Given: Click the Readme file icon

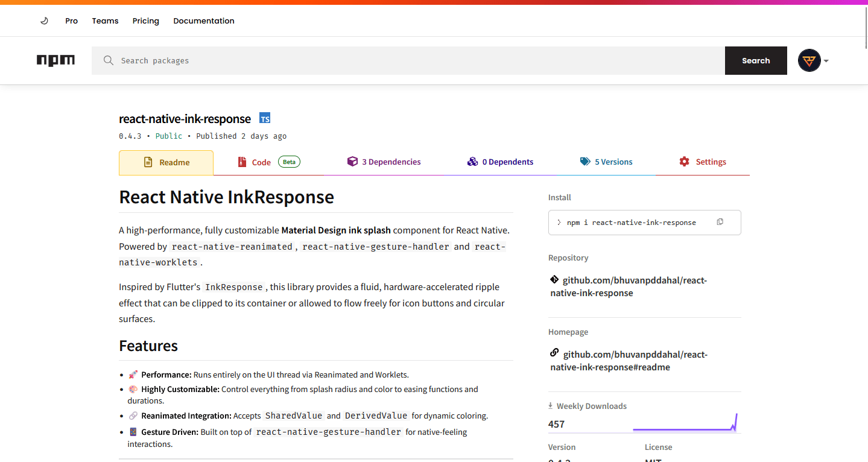Looking at the screenshot, I should [148, 162].
